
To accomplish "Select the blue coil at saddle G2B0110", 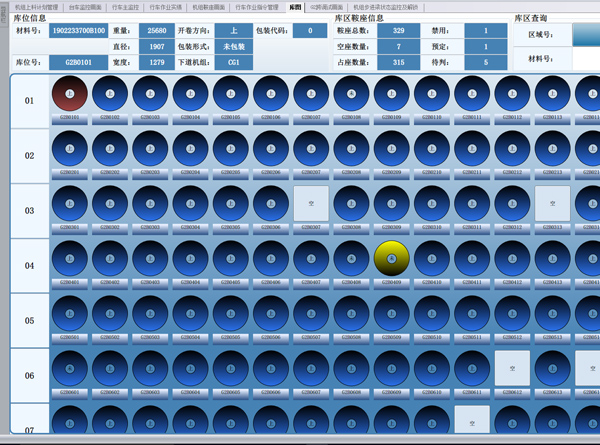I will pos(432,95).
